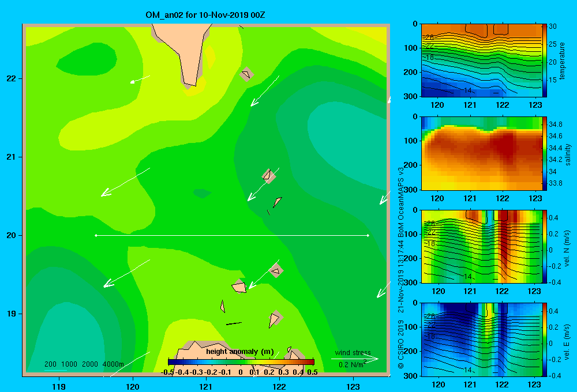
Task: Click longitude label 121 under the main map
Action: coord(206,386)
